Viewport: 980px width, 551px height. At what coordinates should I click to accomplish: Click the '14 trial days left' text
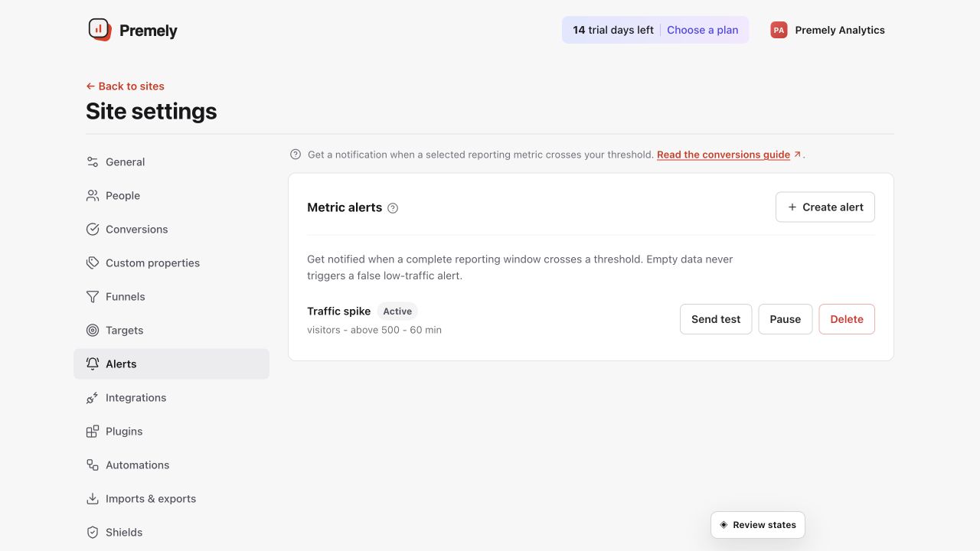click(x=613, y=30)
